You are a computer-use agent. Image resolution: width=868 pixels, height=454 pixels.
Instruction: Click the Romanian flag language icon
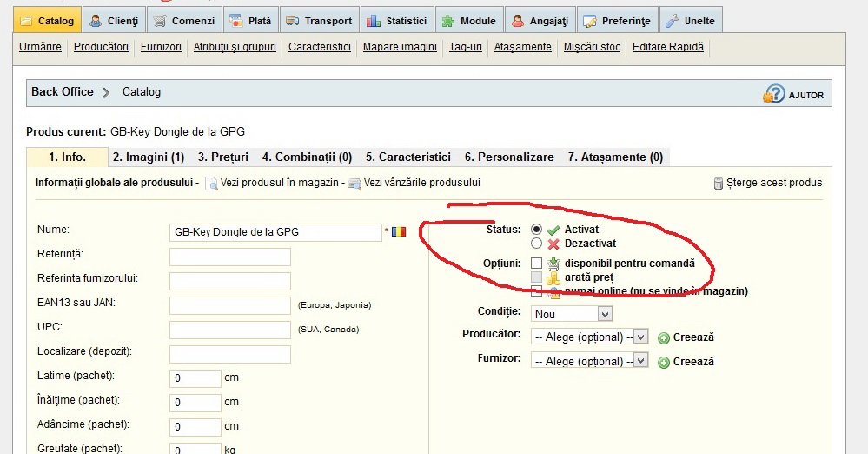click(x=399, y=231)
